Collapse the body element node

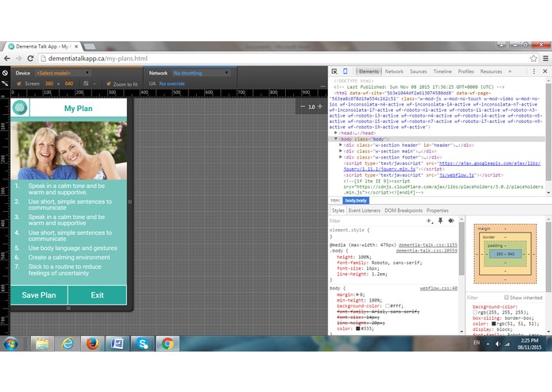point(336,139)
